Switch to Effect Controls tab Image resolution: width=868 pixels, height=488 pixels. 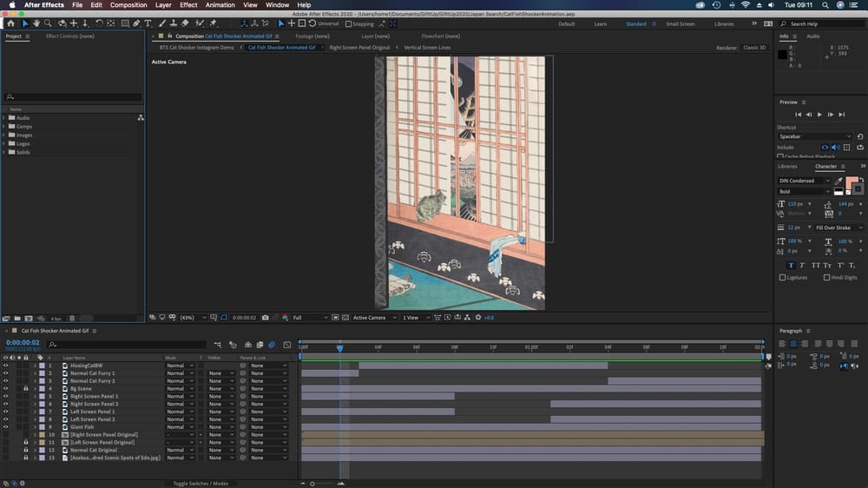coord(69,36)
